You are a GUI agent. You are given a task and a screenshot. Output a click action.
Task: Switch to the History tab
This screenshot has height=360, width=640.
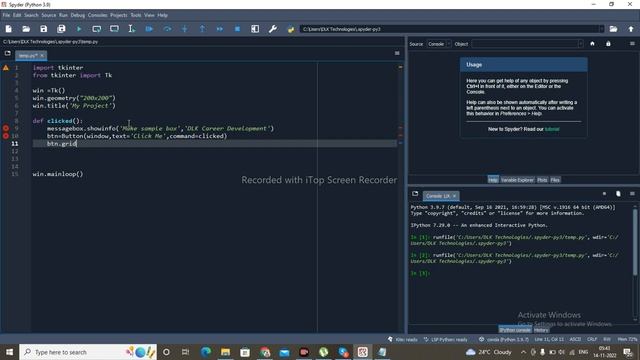click(541, 330)
